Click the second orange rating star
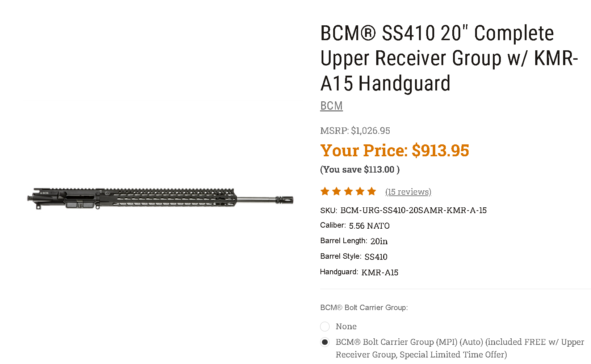591x364 pixels. pyautogui.click(x=336, y=191)
